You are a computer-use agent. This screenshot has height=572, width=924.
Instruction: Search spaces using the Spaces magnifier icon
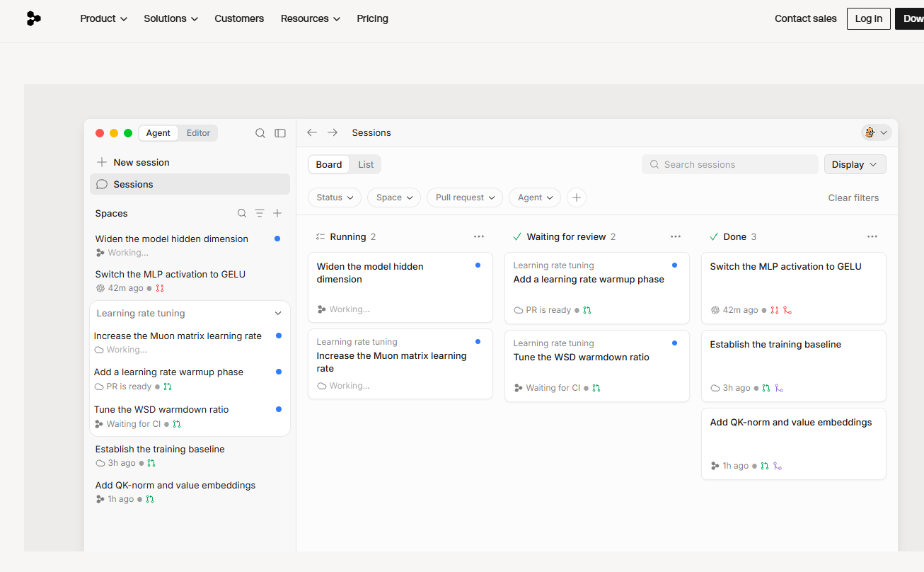pos(242,213)
